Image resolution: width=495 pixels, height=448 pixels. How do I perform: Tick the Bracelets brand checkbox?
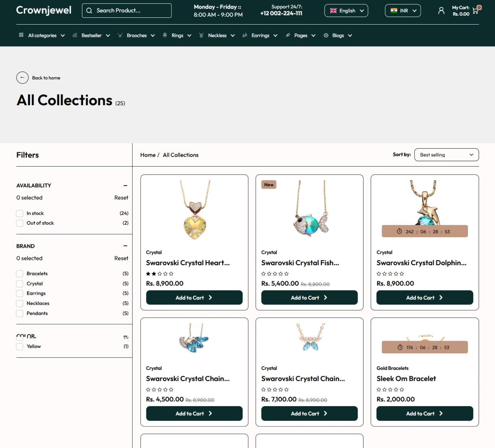point(20,274)
